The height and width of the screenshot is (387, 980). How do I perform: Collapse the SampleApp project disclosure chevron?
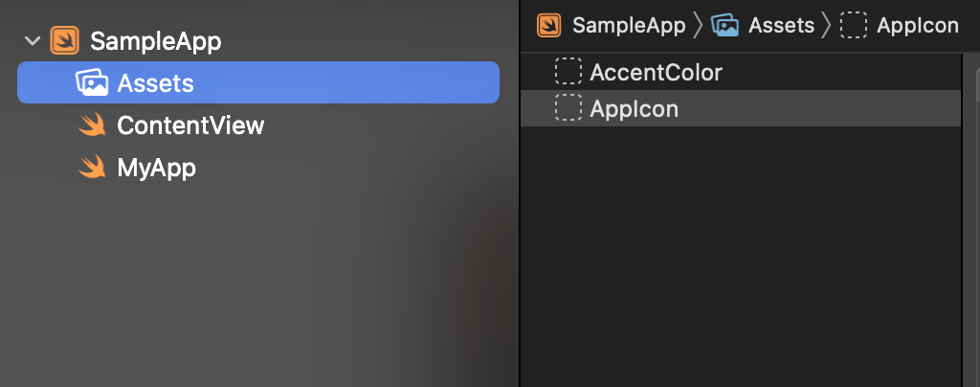coord(32,41)
